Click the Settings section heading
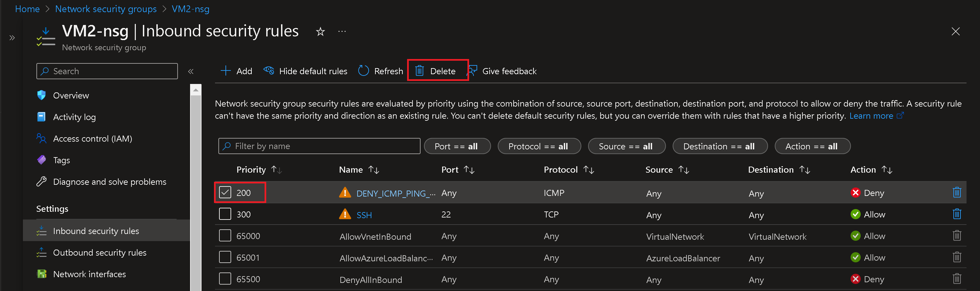 [52, 209]
